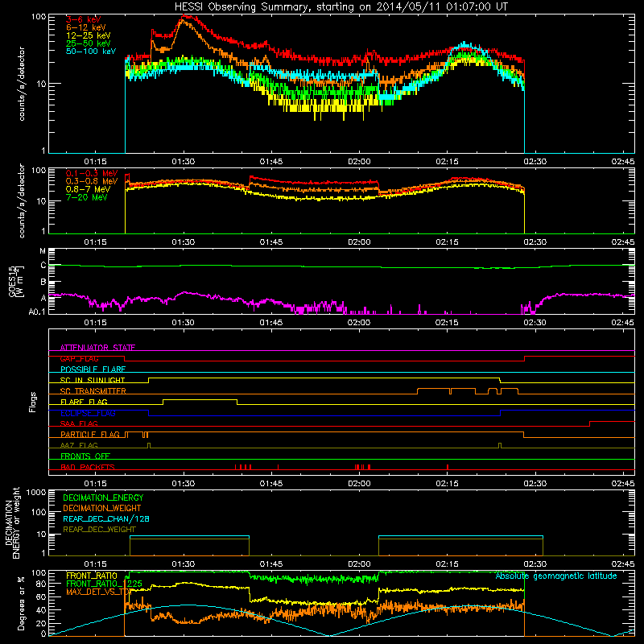Select the 12-25 keV legend label

click(x=89, y=35)
